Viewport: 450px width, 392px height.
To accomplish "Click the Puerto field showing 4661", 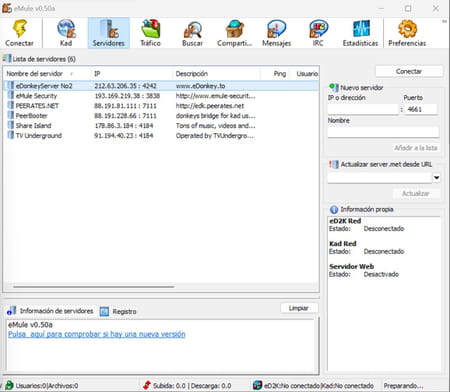I will pos(421,109).
